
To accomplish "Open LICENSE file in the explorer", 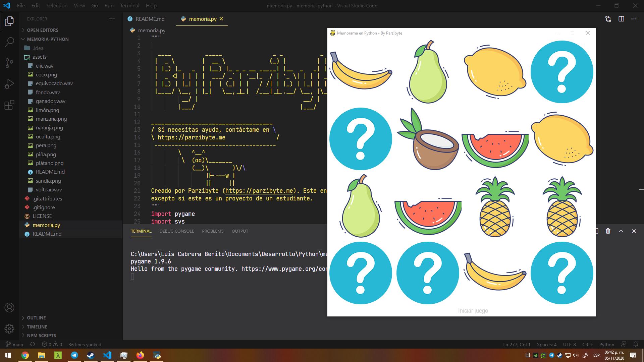I will click(x=42, y=216).
